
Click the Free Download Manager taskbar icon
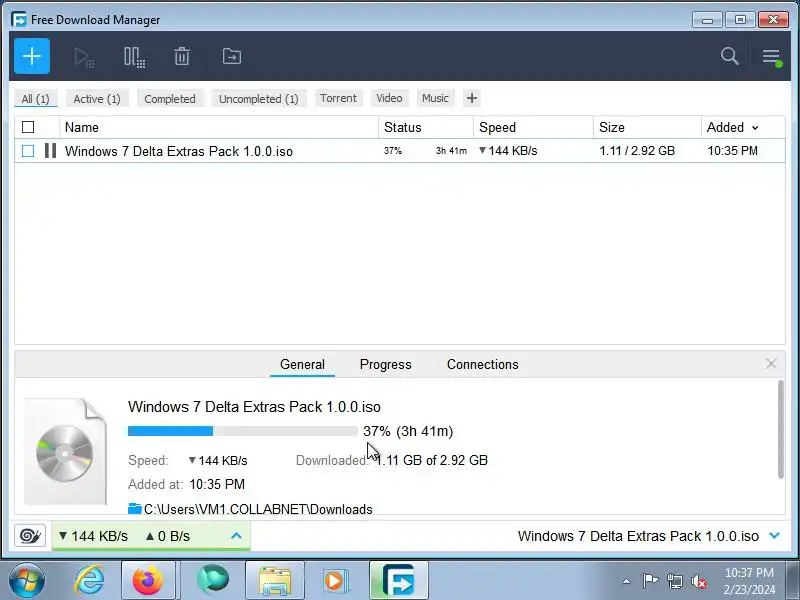[x=398, y=581]
